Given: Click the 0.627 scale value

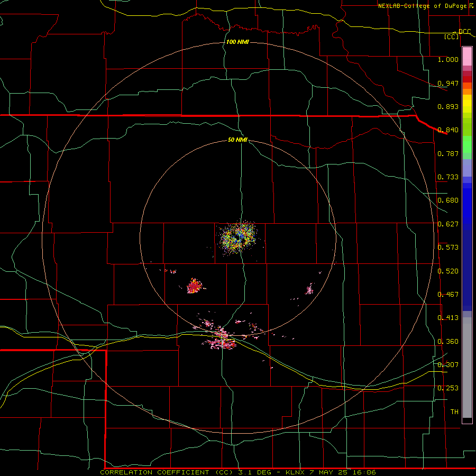Looking at the screenshot, I should coord(448,224).
